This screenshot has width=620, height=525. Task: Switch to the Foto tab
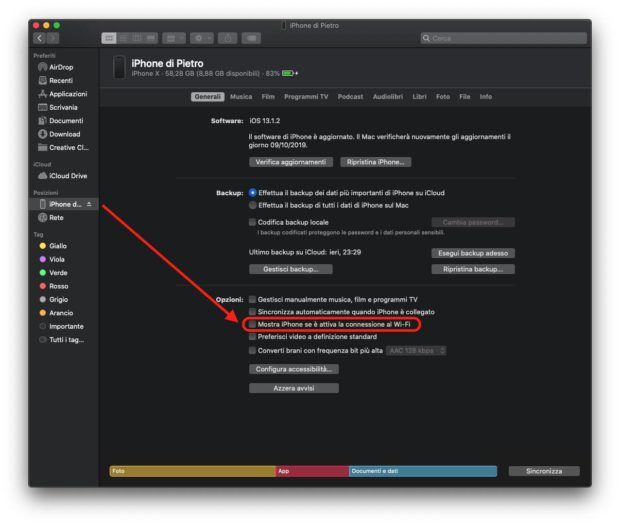point(443,97)
